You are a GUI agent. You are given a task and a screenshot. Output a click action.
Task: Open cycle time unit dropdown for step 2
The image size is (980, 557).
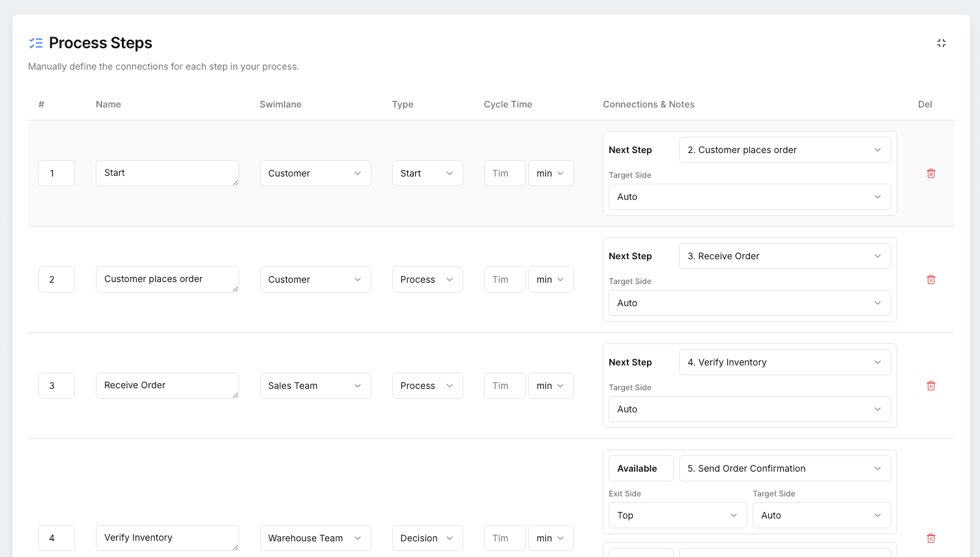tap(551, 279)
